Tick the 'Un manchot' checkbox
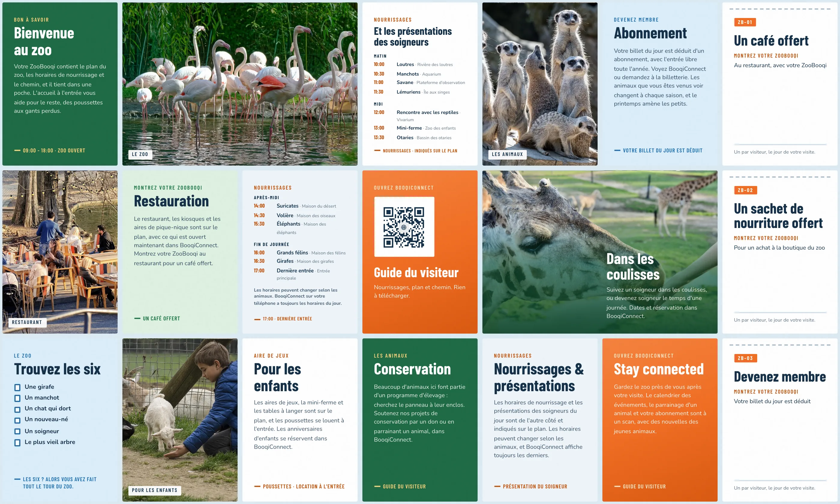 coord(17,398)
